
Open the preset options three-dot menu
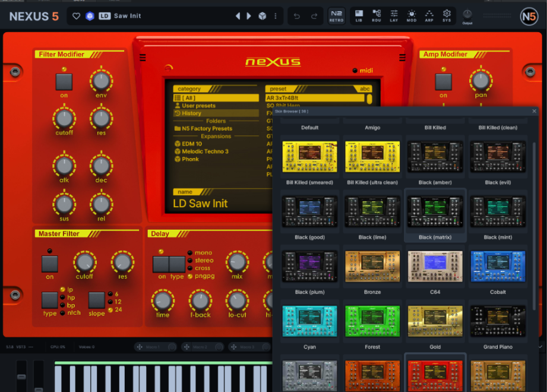[275, 16]
